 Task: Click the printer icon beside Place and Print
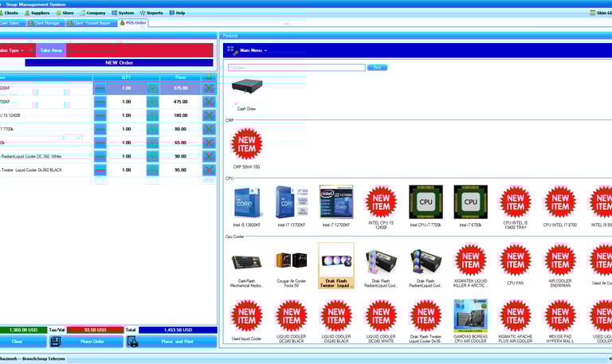coord(132,342)
